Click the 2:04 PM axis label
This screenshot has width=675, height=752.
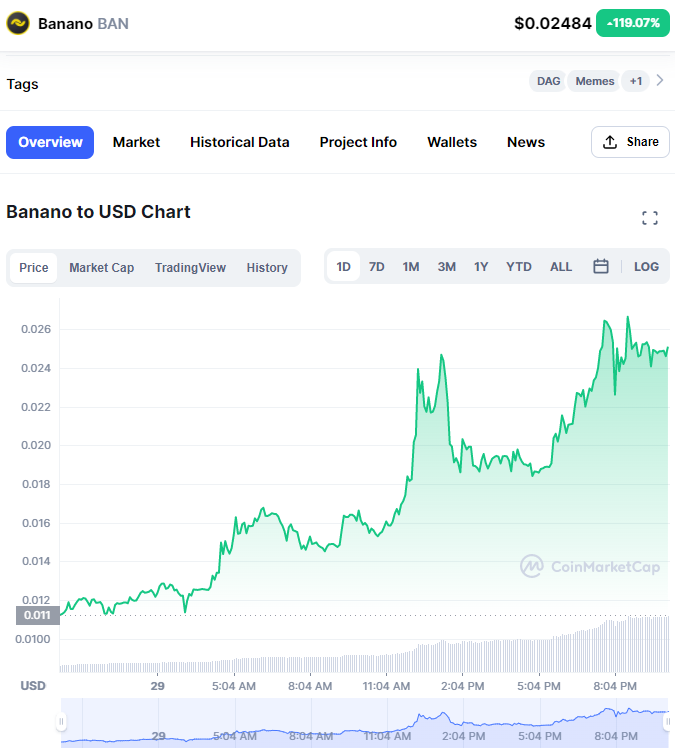click(x=462, y=686)
